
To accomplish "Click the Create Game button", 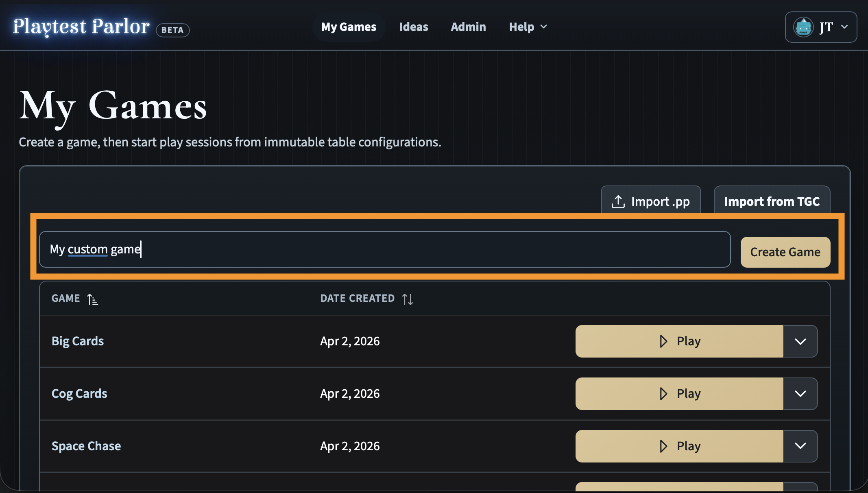I will [x=785, y=252].
